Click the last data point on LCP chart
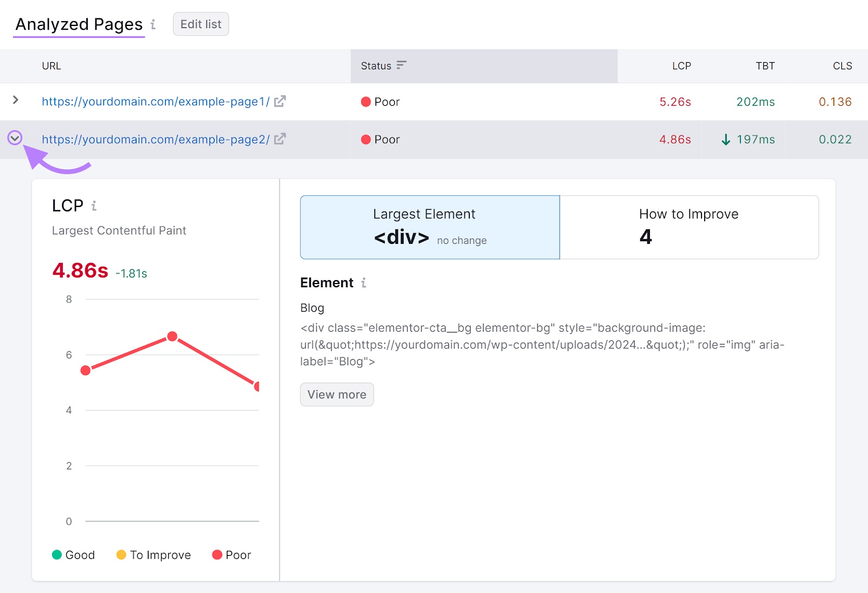 click(x=257, y=386)
